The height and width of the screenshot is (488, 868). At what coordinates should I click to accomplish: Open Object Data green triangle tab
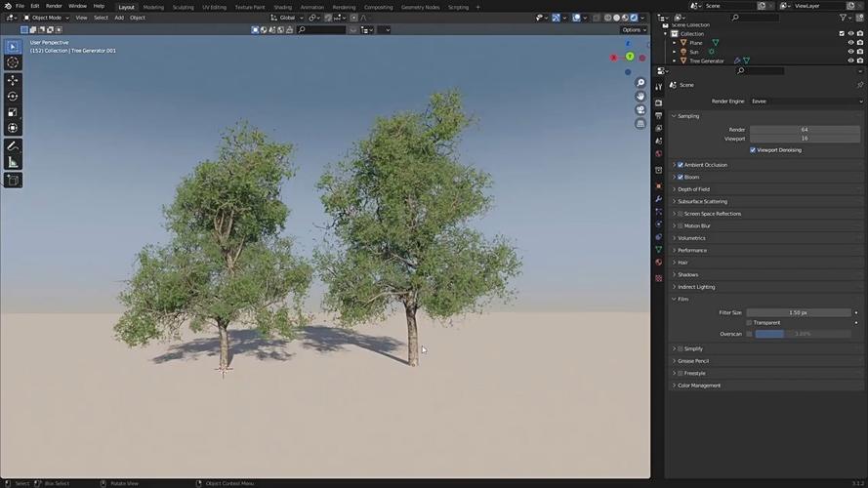coord(659,250)
